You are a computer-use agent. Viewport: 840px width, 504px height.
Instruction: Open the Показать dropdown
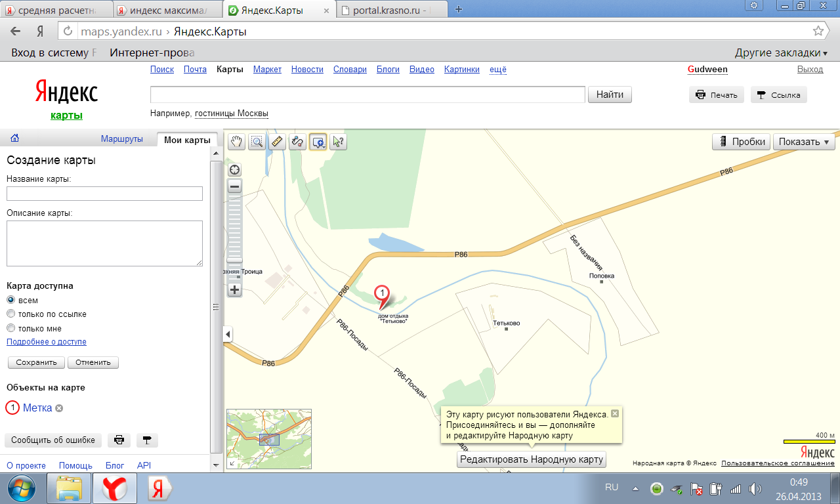click(x=804, y=142)
